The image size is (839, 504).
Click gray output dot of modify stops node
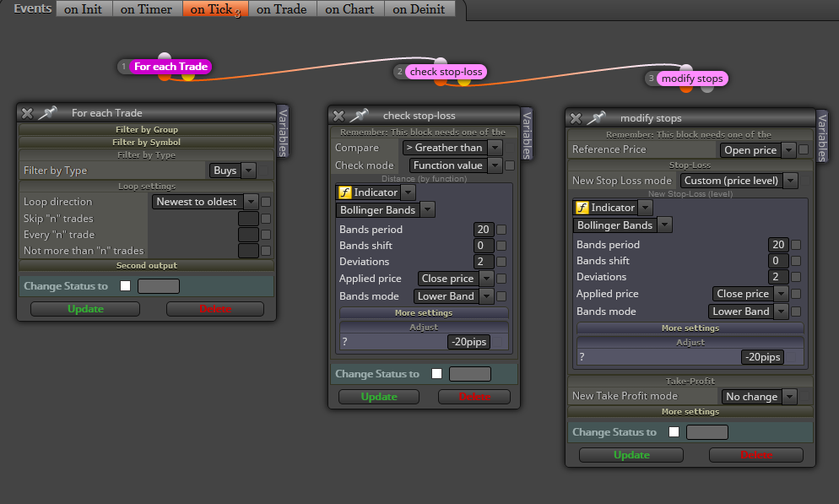pyautogui.click(x=707, y=89)
